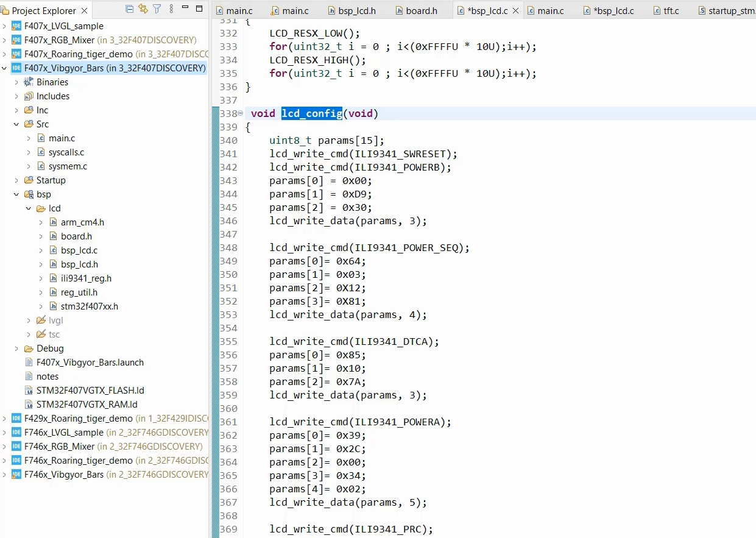Expand the stm32f407xx.h file node
Screen dimensions: 756x538
tap(41, 306)
